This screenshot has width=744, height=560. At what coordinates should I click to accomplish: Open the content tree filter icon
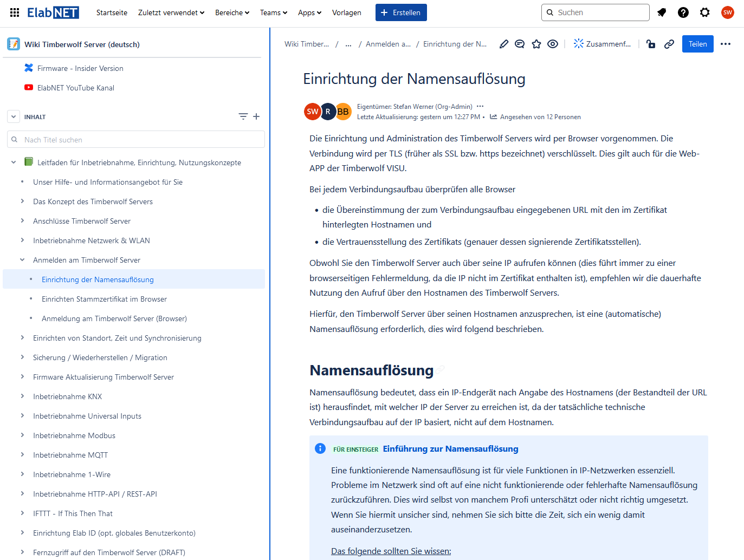(x=243, y=116)
